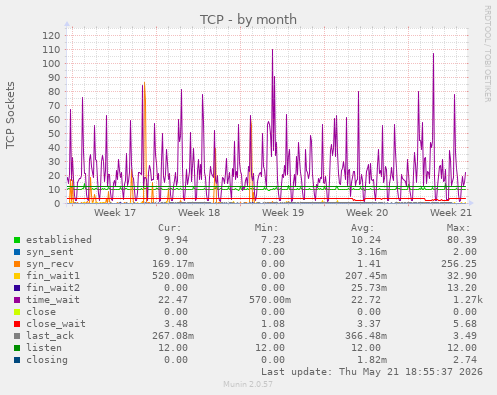
Task: Select the 'syn_sent' legend label
Action: [50, 252]
